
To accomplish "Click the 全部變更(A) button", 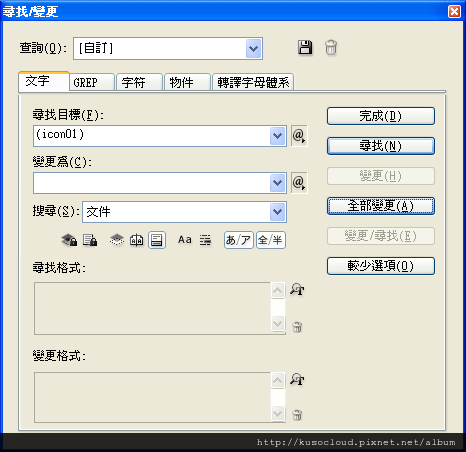I will tap(381, 206).
